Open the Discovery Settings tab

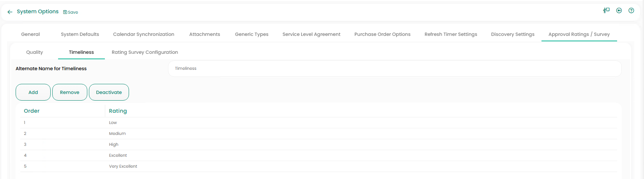click(513, 34)
